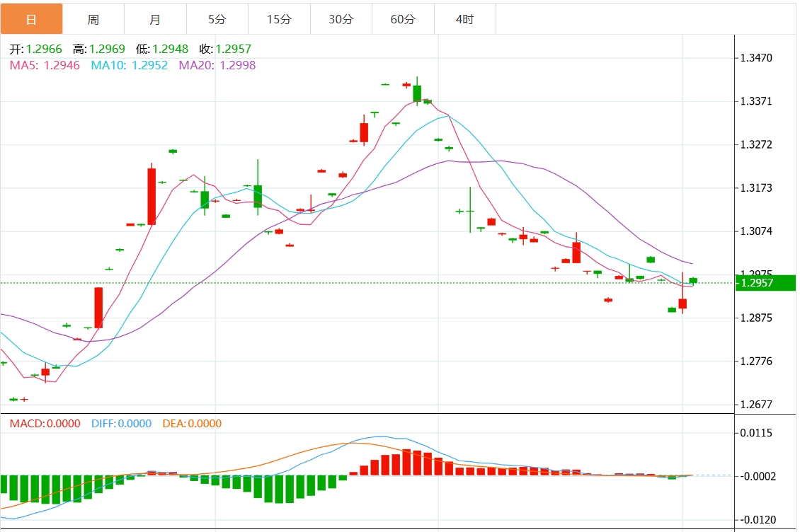Image resolution: width=800 pixels, height=532 pixels.
Task: Click the MACD indicator label
Action: 45,424
